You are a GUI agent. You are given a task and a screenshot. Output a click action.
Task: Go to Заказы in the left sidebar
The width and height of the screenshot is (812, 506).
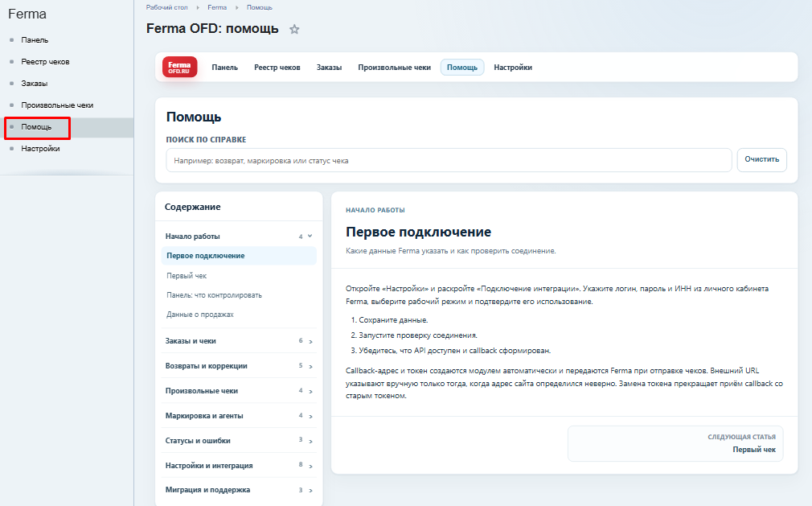coord(35,84)
